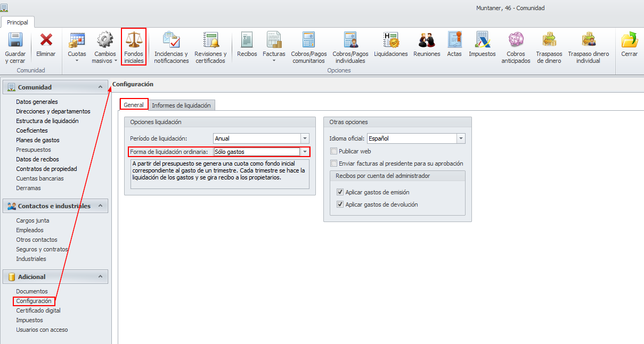Screen dimensions: 644x344
Task: Enable Enviar facturas al presidente checkbox
Action: (334, 163)
